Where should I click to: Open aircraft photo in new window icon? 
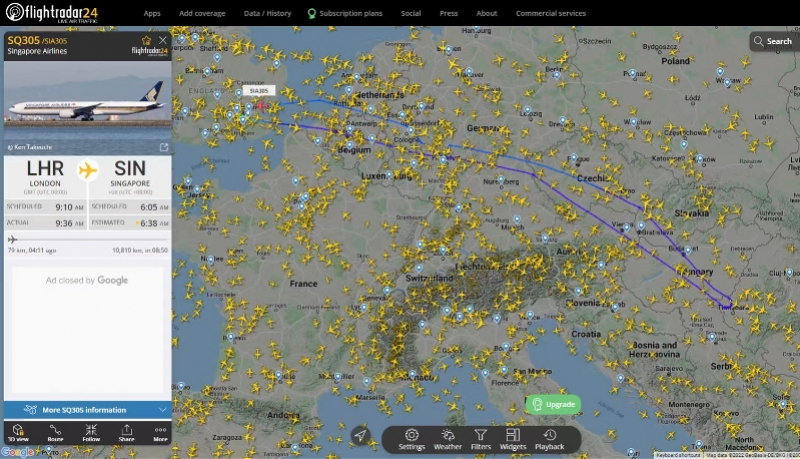click(164, 147)
